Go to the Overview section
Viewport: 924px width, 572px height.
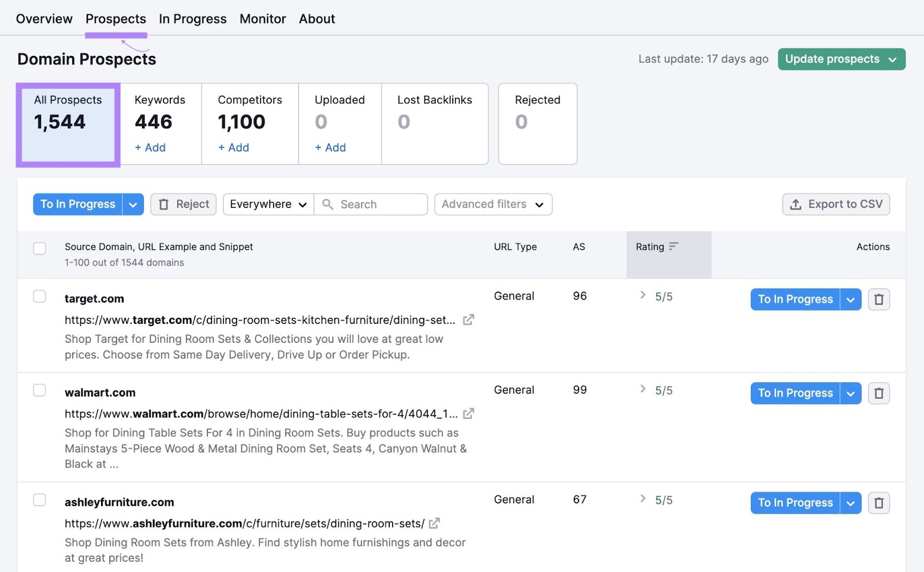point(44,18)
